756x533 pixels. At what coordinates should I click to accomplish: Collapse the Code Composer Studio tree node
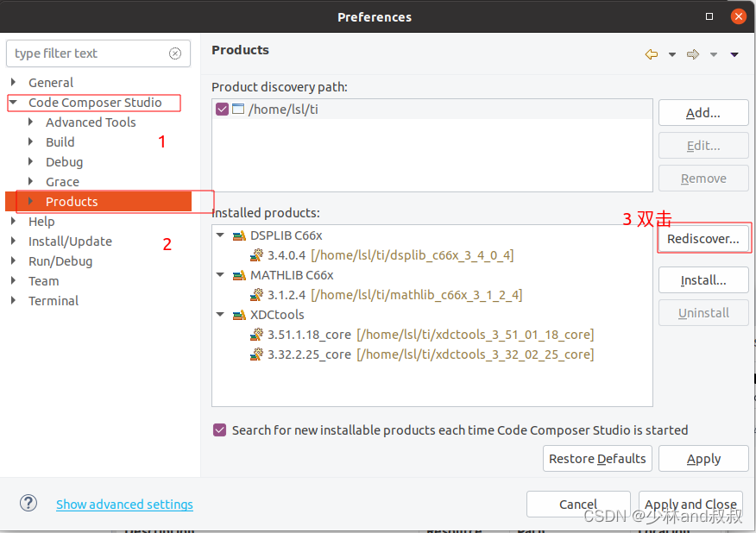tap(14, 102)
